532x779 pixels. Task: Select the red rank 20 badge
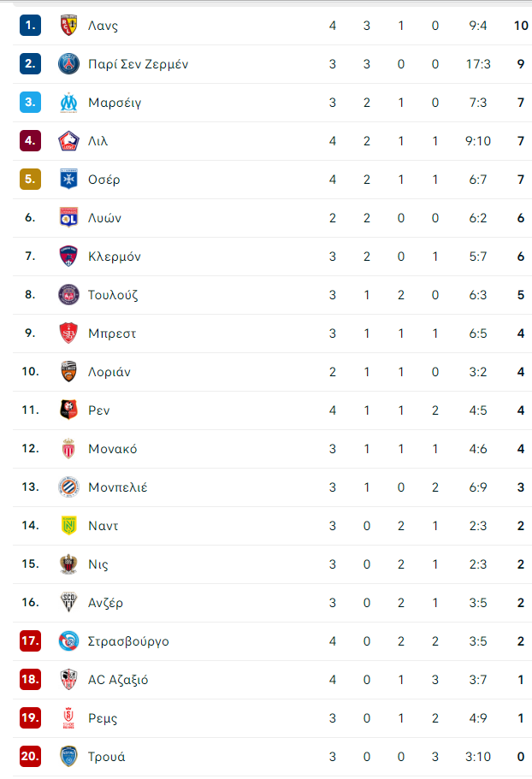coord(30,756)
